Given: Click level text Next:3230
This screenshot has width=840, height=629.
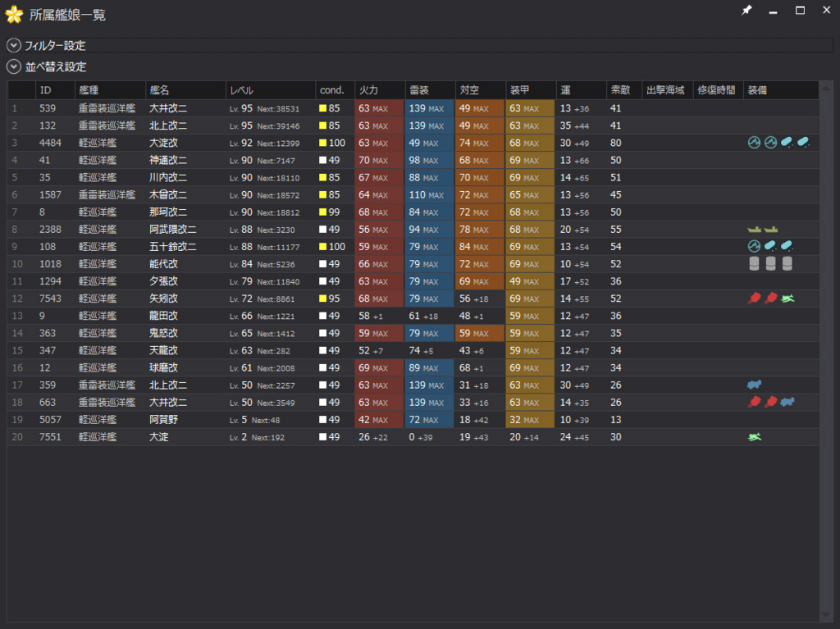Looking at the screenshot, I should pos(276,230).
